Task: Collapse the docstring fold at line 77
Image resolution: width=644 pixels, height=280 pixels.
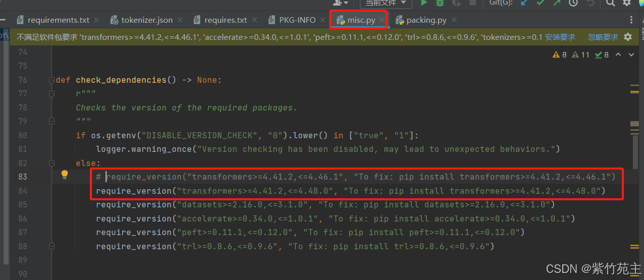Action: [x=51, y=94]
